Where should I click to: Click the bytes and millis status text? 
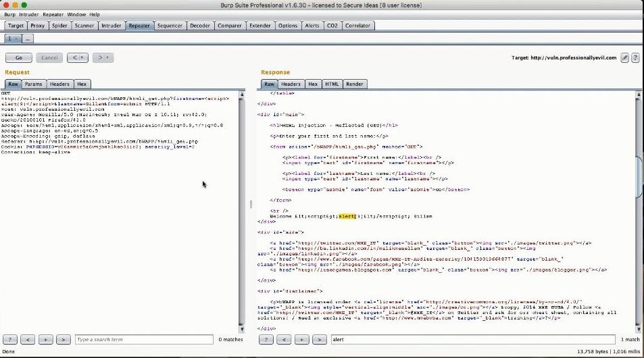tap(608, 351)
